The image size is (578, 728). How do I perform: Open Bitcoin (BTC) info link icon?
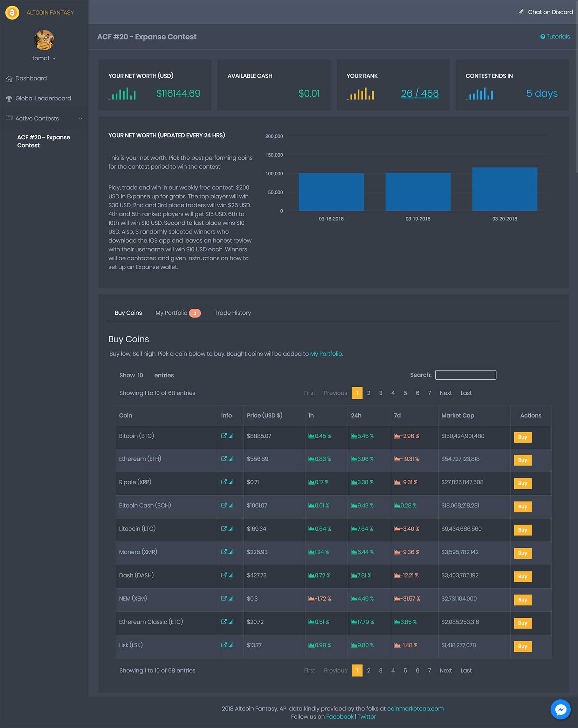[x=224, y=436]
